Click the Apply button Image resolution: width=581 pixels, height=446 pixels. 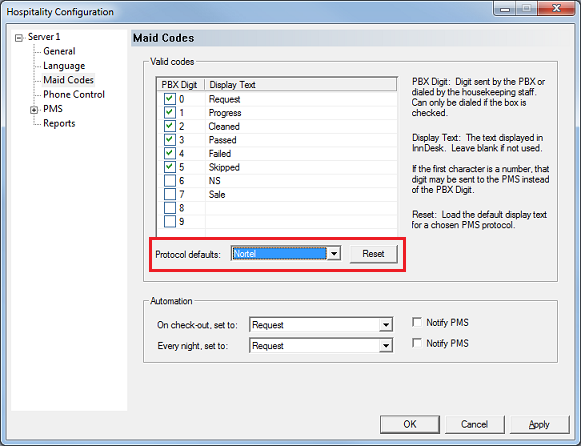pos(540,424)
